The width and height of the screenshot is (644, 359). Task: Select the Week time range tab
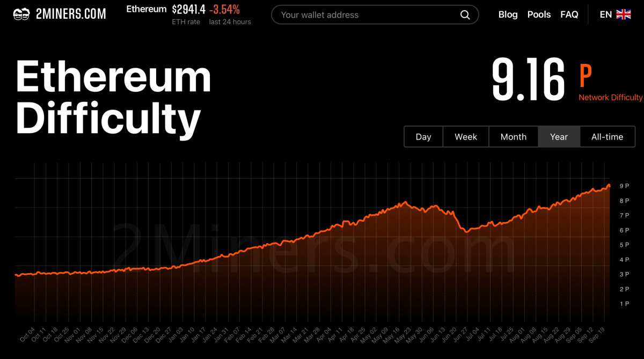[x=465, y=136]
